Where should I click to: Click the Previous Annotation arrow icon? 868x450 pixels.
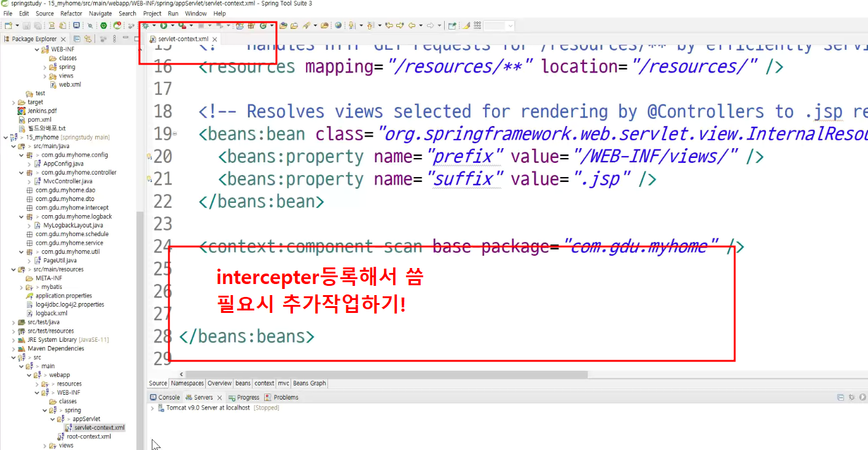(x=370, y=26)
